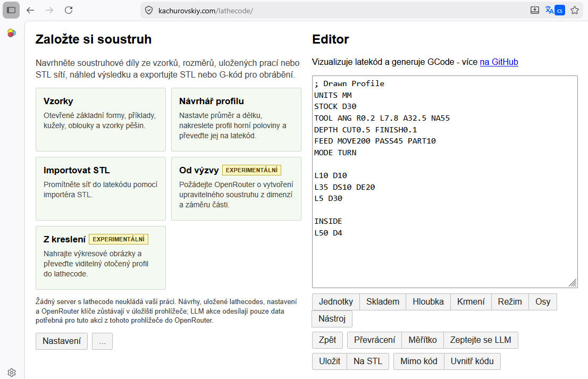588x379 pixels.
Task: Bookmark this page with the star
Action: point(575,10)
